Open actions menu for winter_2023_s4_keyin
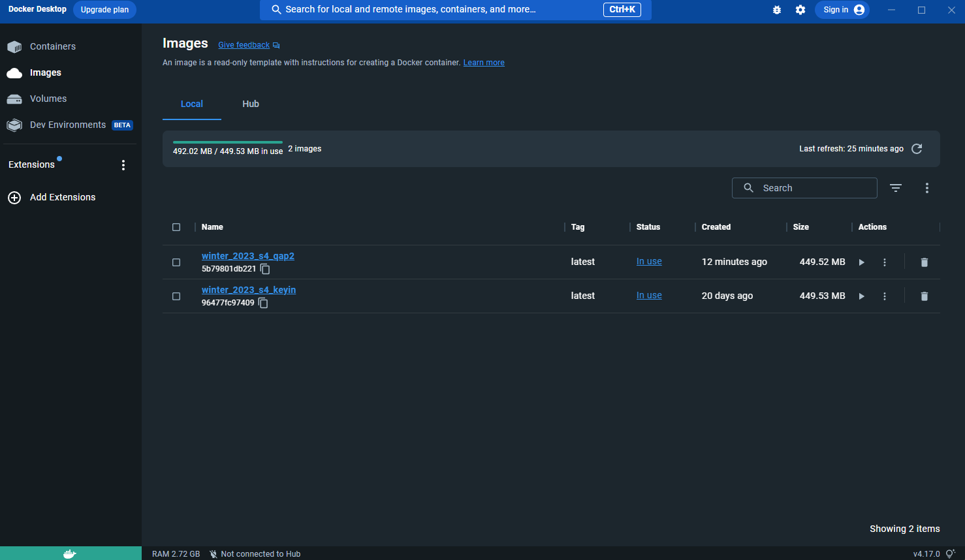This screenshot has height=560, width=965. point(885,296)
